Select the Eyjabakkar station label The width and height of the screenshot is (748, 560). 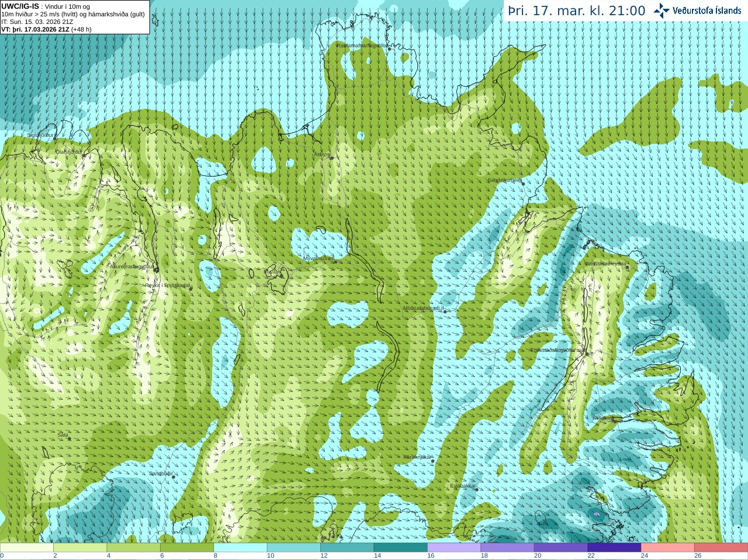pos(463,486)
